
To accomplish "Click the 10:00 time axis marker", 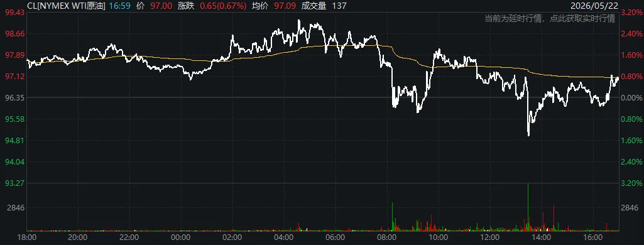I will tap(438, 237).
